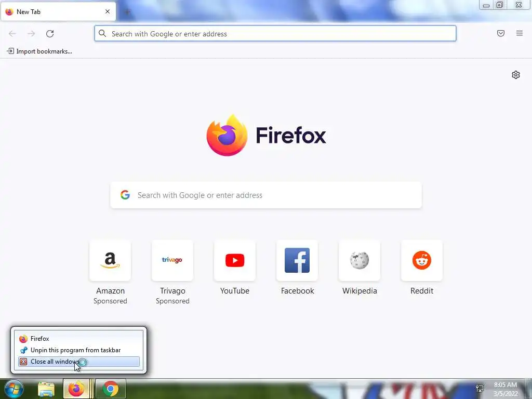Launch Google Chrome from the taskbar
This screenshot has width=532, height=399.
point(111,389)
